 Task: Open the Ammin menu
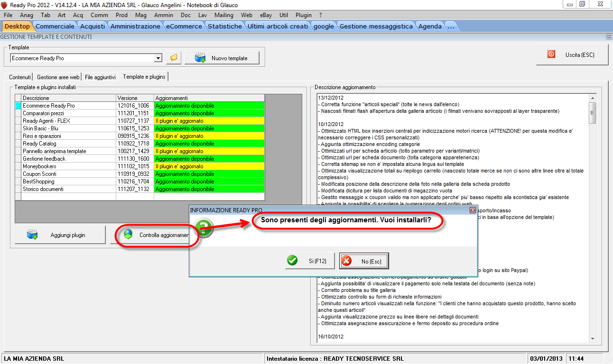coord(164,15)
